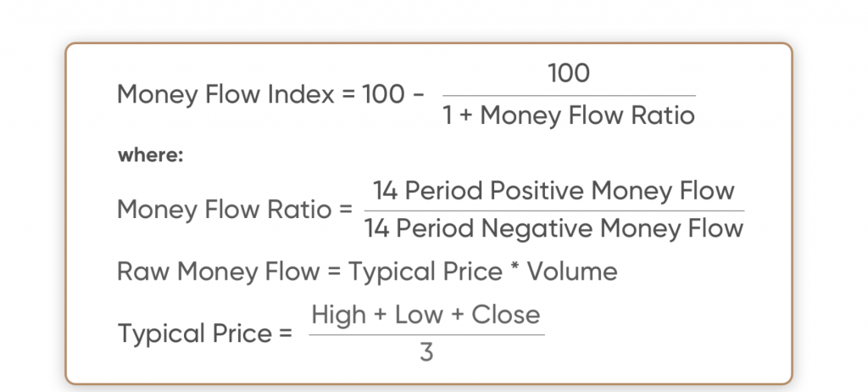
Task: Click the fraction line of Money Flow Ratio
Action: point(554,210)
